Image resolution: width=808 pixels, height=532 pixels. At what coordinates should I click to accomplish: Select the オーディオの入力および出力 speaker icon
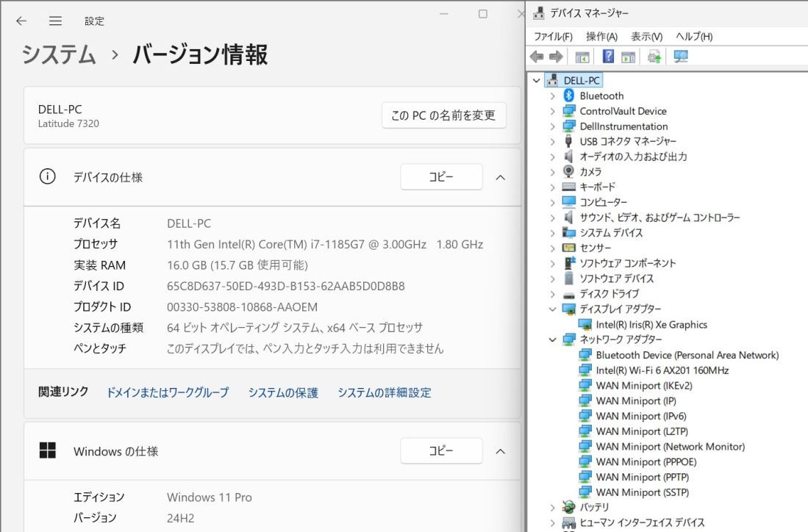569,156
